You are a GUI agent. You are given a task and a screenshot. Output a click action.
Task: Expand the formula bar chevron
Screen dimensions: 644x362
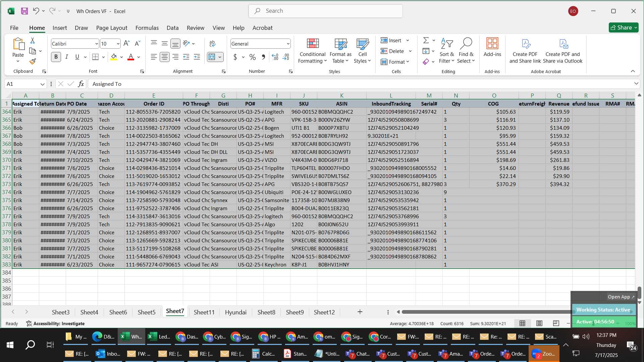(x=636, y=83)
